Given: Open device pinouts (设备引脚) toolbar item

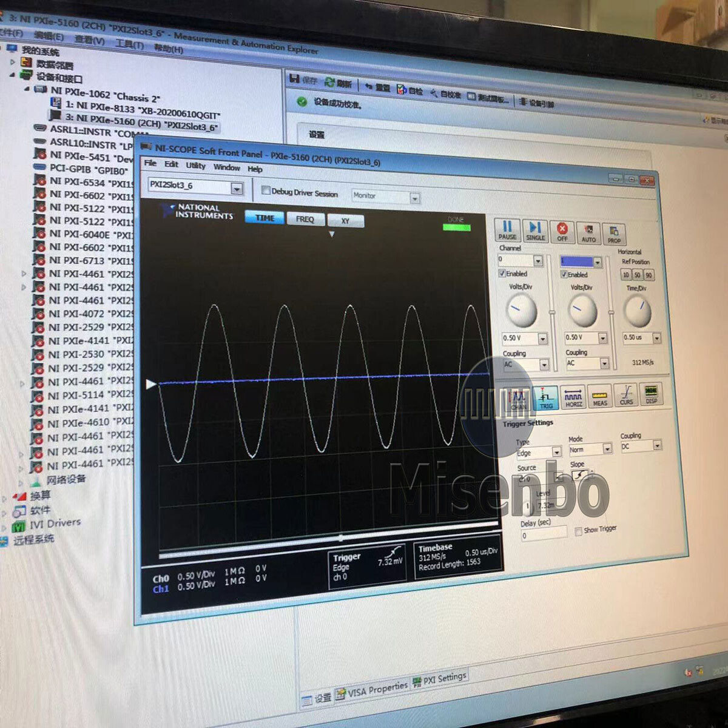Looking at the screenshot, I should (536, 103).
